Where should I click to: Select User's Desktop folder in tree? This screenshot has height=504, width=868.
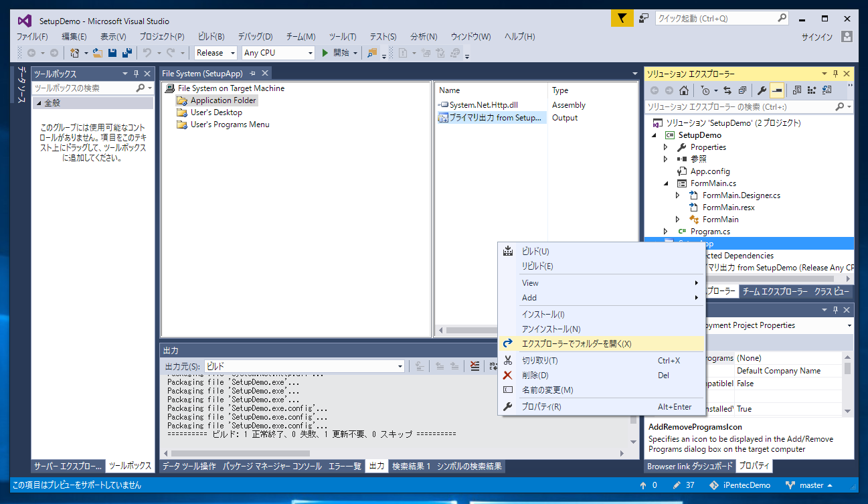(x=209, y=112)
